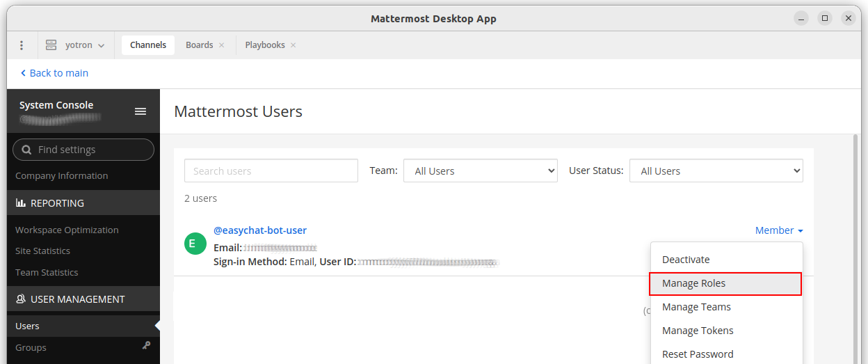Click the green E user avatar
The width and height of the screenshot is (868, 364).
195,244
